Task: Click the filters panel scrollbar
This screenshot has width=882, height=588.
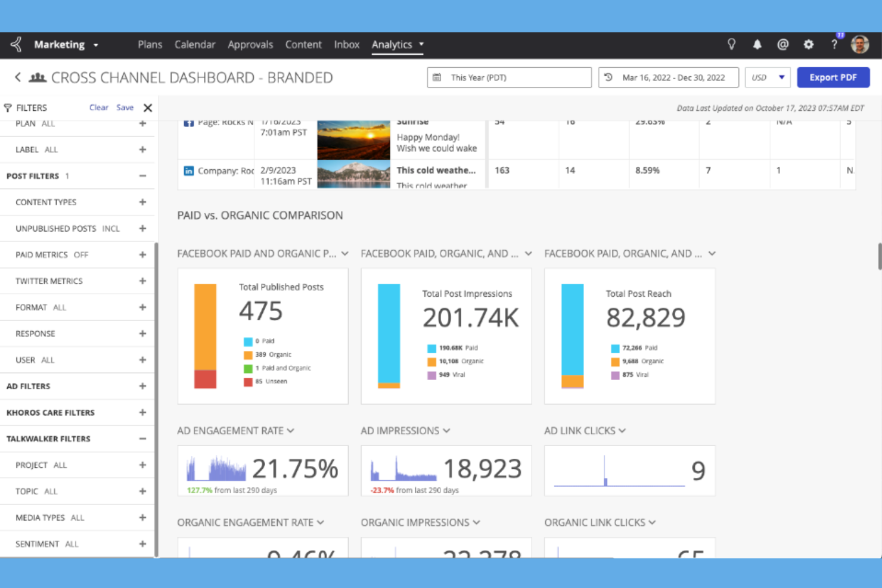Action: pyautogui.click(x=156, y=399)
